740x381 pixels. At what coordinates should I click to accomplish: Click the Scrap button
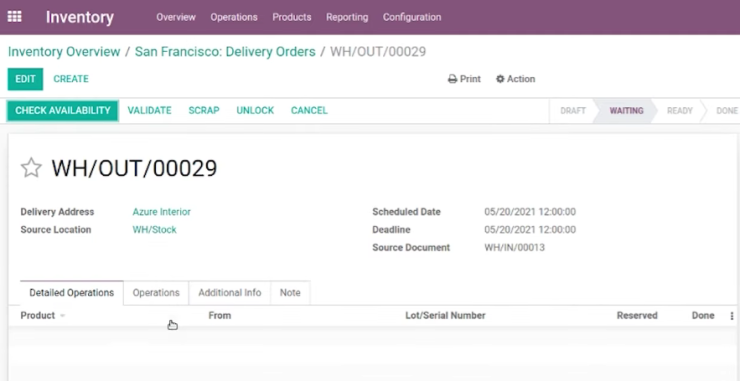204,110
